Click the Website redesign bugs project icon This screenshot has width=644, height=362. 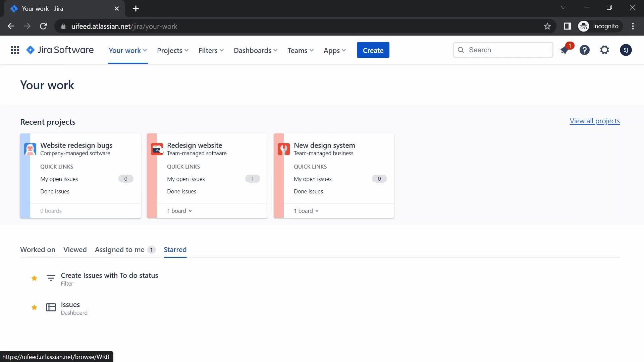click(x=31, y=149)
